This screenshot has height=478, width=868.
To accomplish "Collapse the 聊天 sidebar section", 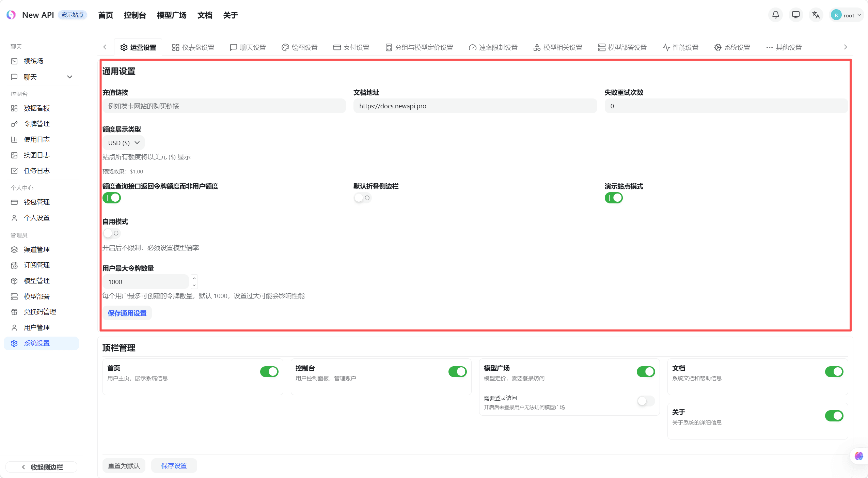I will coord(70,77).
